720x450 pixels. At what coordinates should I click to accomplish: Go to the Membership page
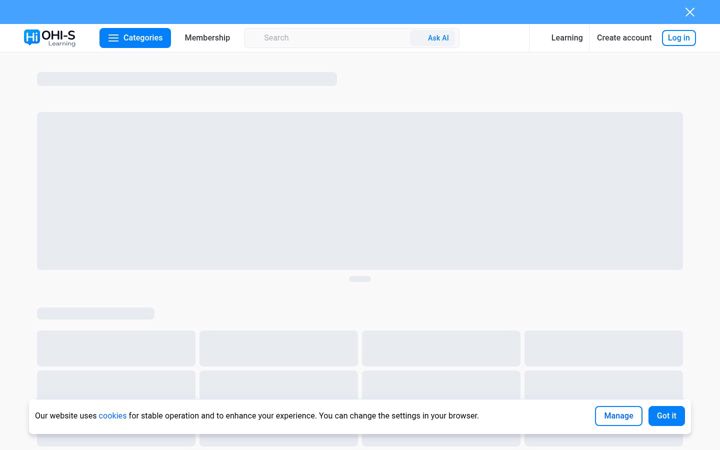click(x=207, y=38)
